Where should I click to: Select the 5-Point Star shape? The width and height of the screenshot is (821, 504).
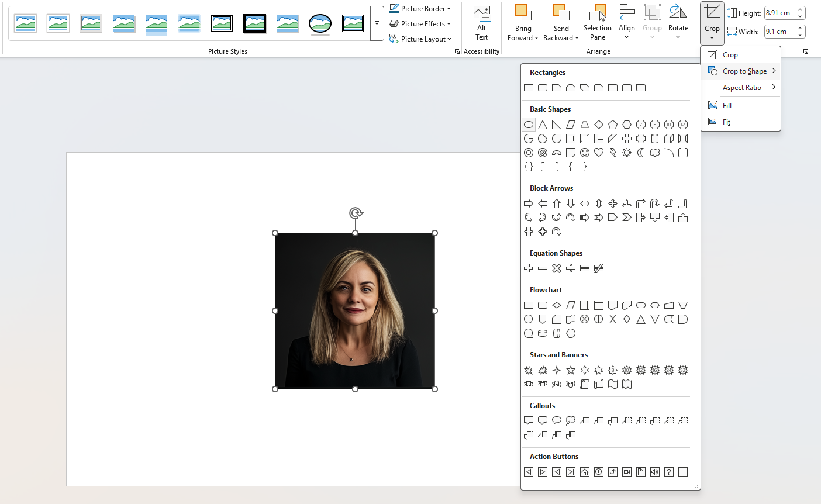click(571, 370)
